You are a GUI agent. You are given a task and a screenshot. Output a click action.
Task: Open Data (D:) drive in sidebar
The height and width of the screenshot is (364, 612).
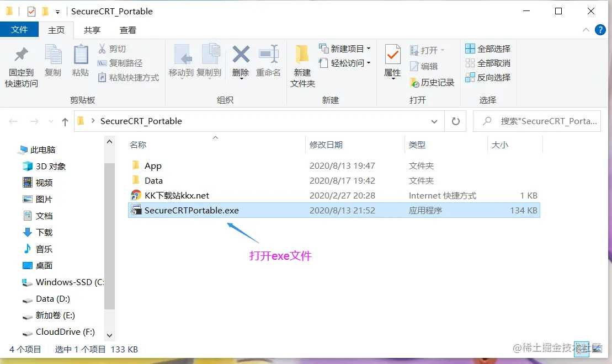(46, 299)
